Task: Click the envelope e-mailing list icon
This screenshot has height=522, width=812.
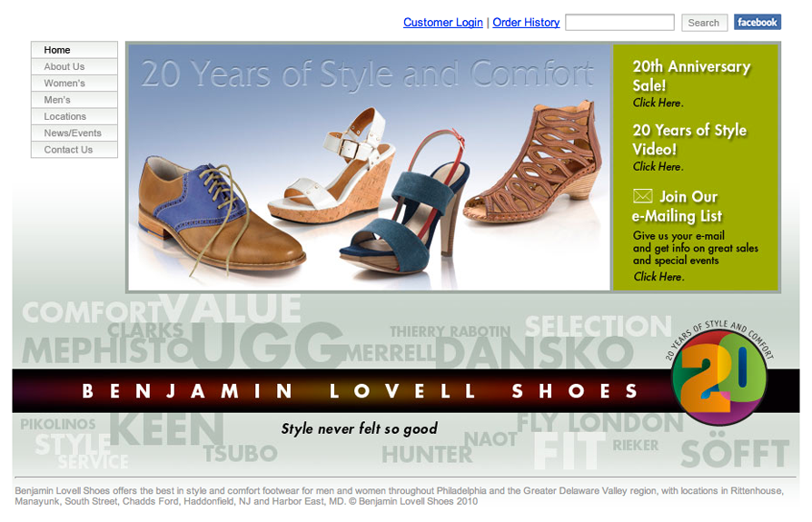Action: [643, 196]
